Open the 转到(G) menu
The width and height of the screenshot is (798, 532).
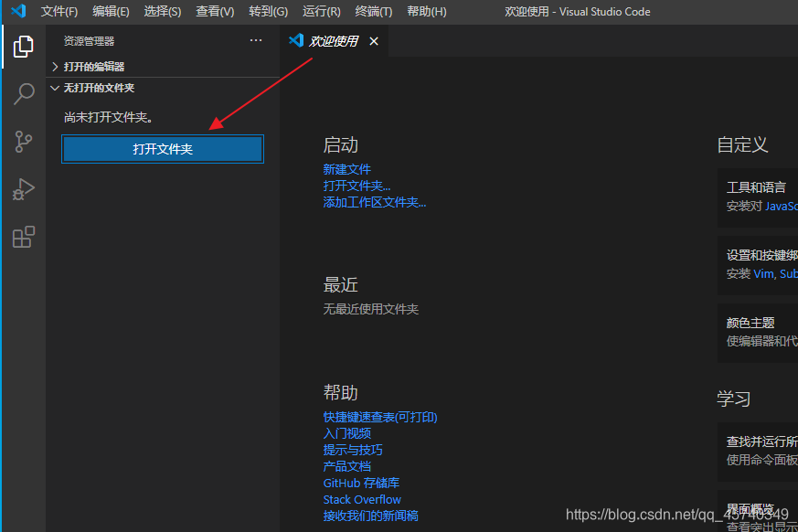point(268,11)
